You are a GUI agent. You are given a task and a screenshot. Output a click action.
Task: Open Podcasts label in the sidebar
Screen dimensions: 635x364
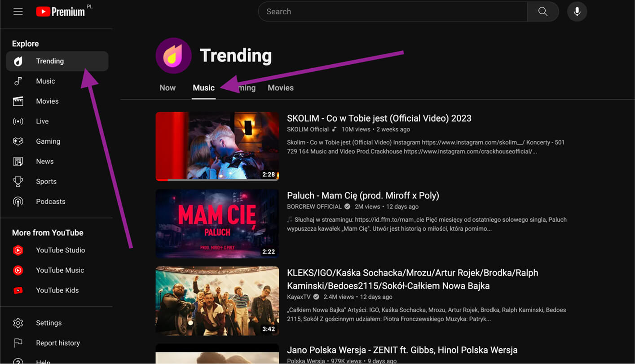pos(51,202)
